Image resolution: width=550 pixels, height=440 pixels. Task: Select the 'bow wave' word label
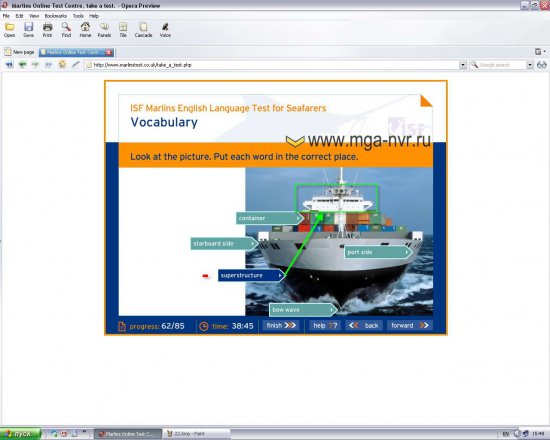(x=303, y=310)
